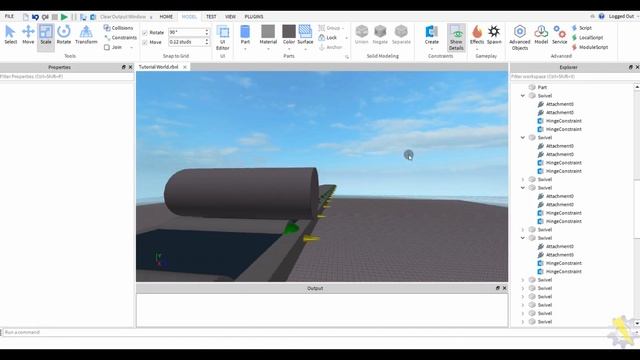640x360 pixels.
Task: Switch to the PLUGINS ribbon tab
Action: [x=254, y=17]
